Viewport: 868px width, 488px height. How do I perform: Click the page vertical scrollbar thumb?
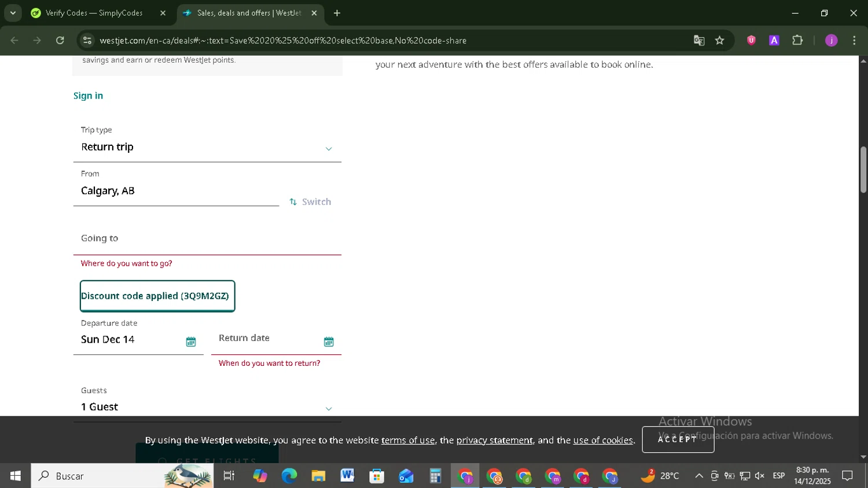[863, 170]
